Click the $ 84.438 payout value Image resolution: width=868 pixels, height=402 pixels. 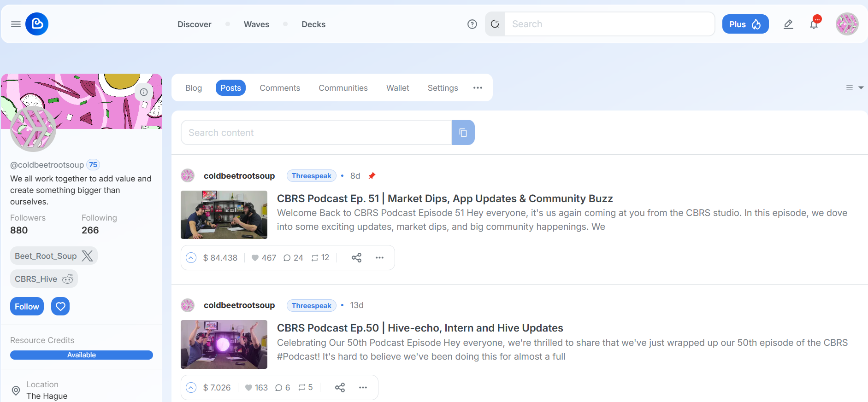point(220,258)
